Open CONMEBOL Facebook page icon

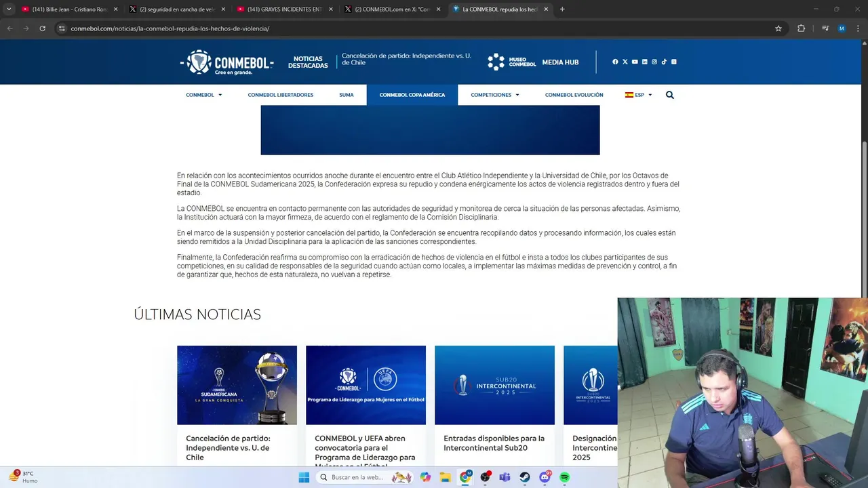coord(615,62)
